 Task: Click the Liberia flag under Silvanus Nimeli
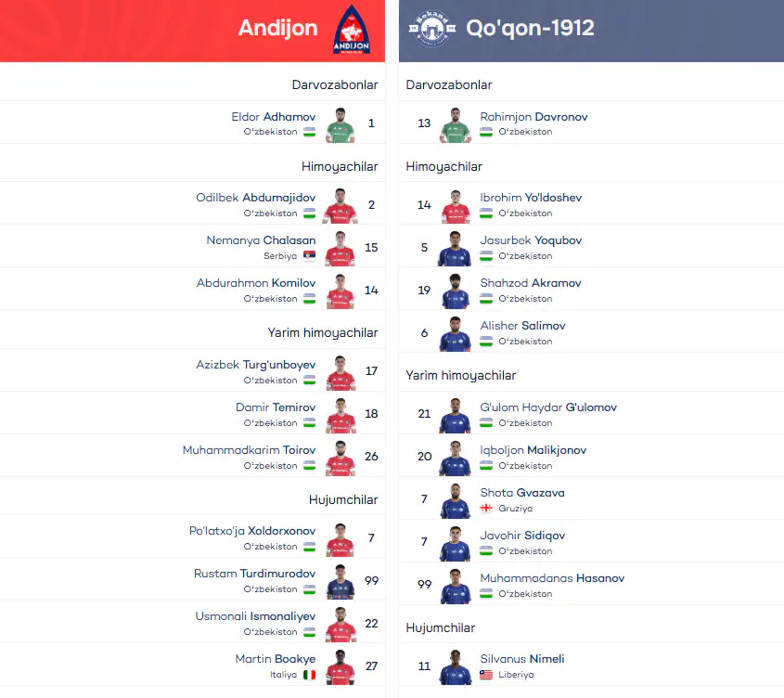click(x=486, y=675)
